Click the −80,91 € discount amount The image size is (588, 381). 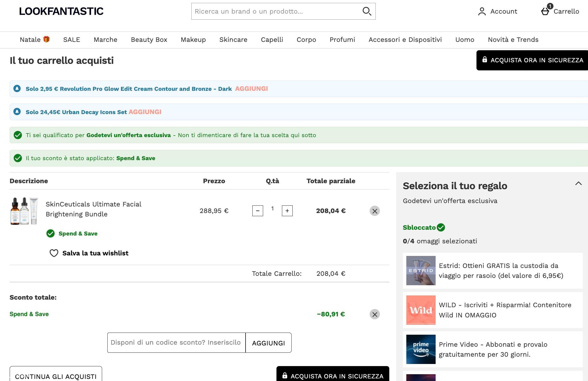331,314
